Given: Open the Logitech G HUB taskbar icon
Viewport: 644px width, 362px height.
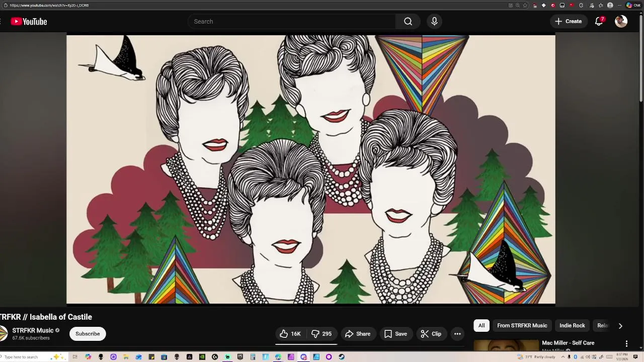Looking at the screenshot, I should 215,357.
